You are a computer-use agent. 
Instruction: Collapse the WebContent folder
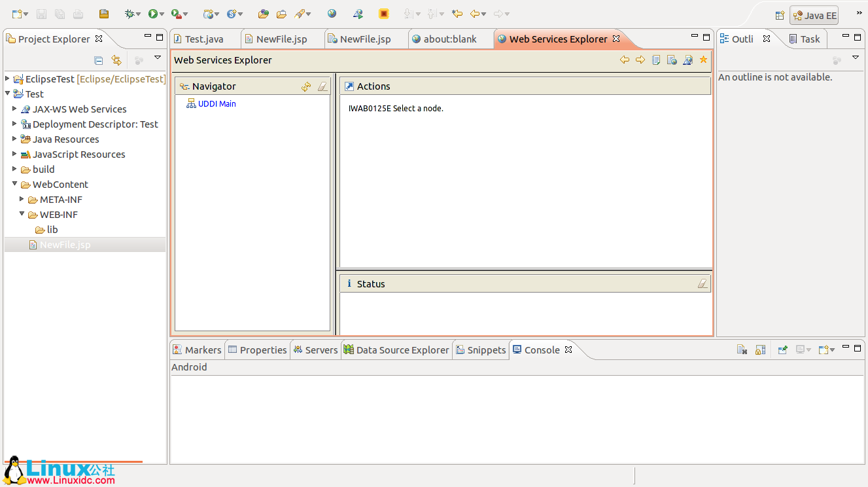point(14,184)
